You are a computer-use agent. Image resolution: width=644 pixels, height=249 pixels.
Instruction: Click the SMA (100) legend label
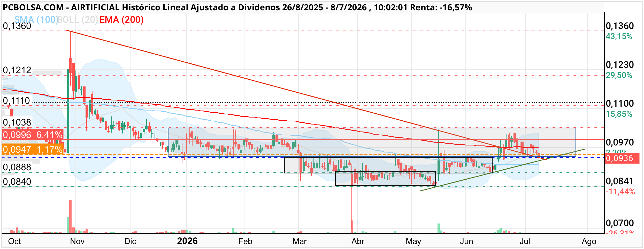coord(36,20)
